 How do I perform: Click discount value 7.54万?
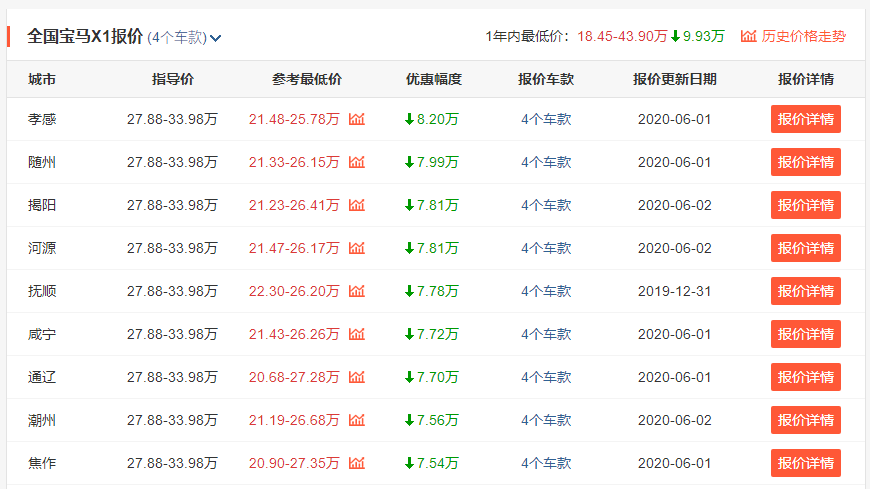[x=437, y=463]
